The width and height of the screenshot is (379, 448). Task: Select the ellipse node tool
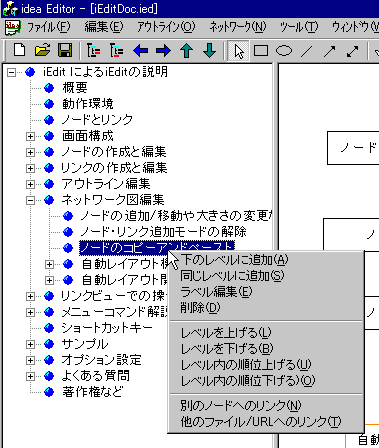pos(284,51)
